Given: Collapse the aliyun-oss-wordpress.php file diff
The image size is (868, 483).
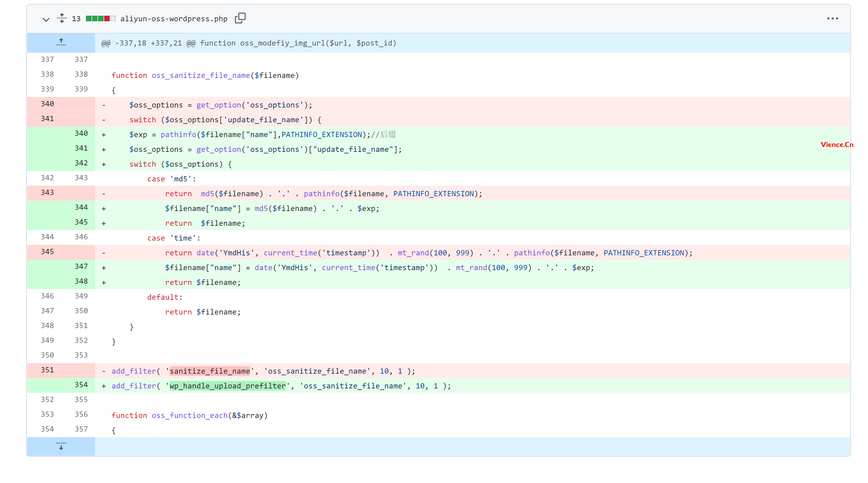Looking at the screenshot, I should click(46, 19).
